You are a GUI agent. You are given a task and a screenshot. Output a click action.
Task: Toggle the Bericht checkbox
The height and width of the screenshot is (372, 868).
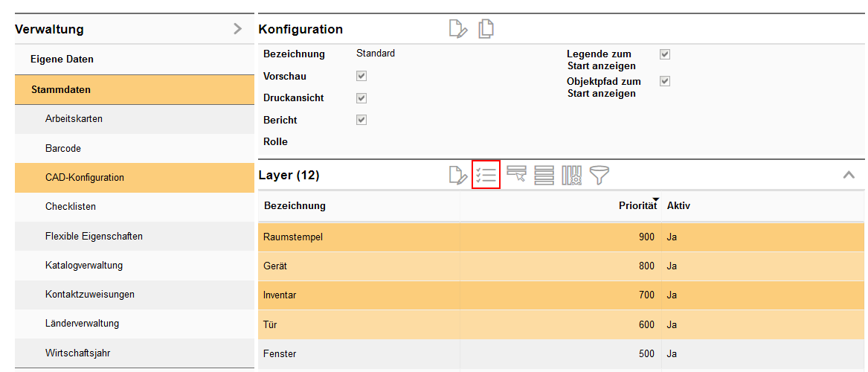361,120
